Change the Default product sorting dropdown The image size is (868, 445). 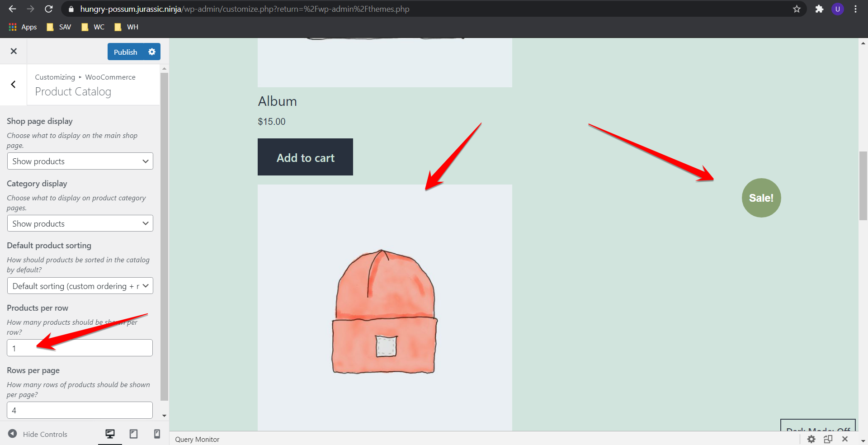tap(80, 286)
